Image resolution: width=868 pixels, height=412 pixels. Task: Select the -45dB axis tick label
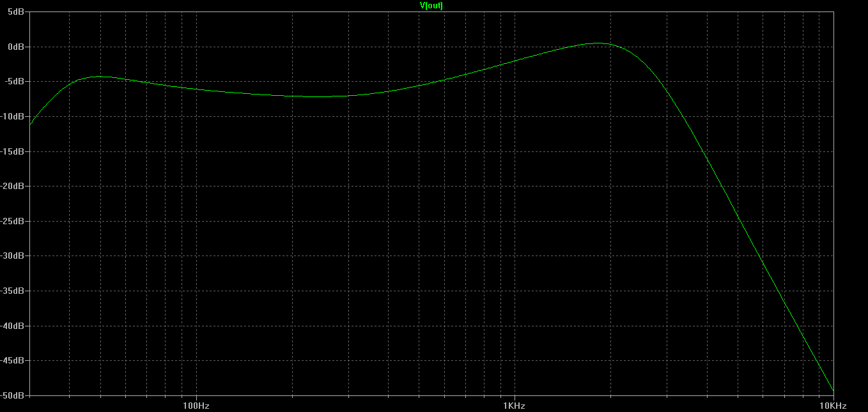pos(13,360)
